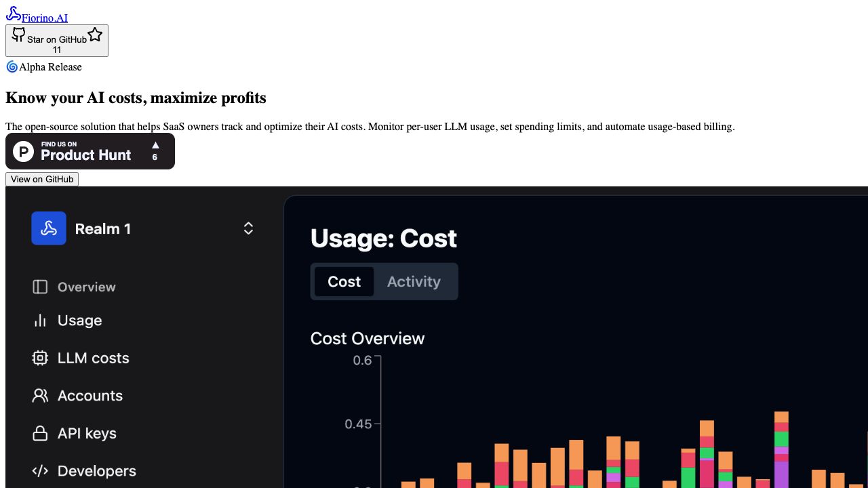
Task: Click the Developers code brackets icon
Action: (x=40, y=471)
